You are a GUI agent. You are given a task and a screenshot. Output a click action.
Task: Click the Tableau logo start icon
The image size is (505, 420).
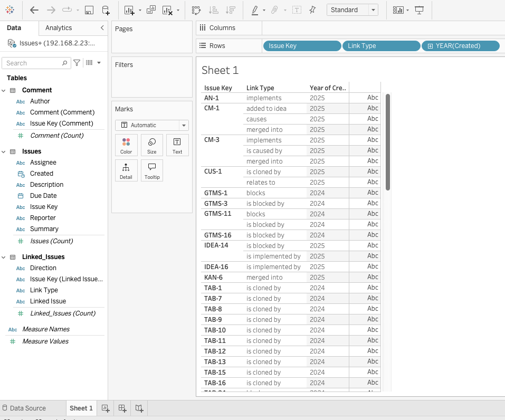[9, 10]
